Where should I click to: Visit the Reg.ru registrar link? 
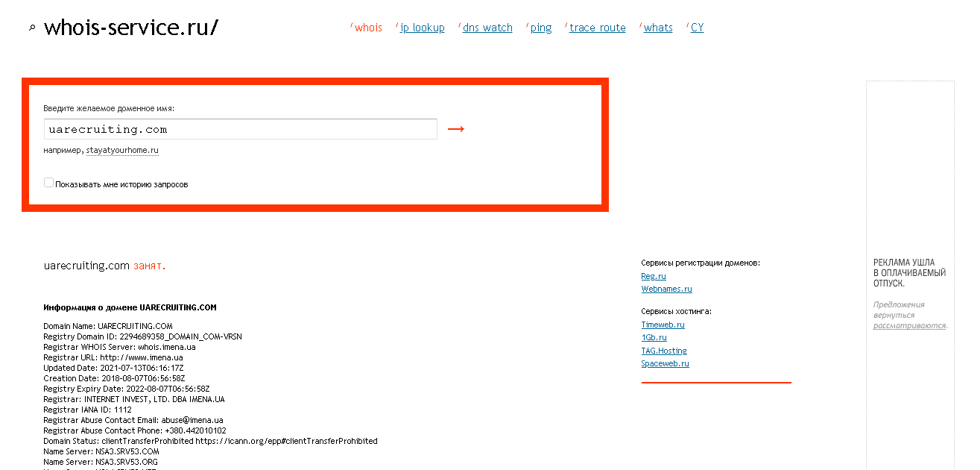[654, 276]
